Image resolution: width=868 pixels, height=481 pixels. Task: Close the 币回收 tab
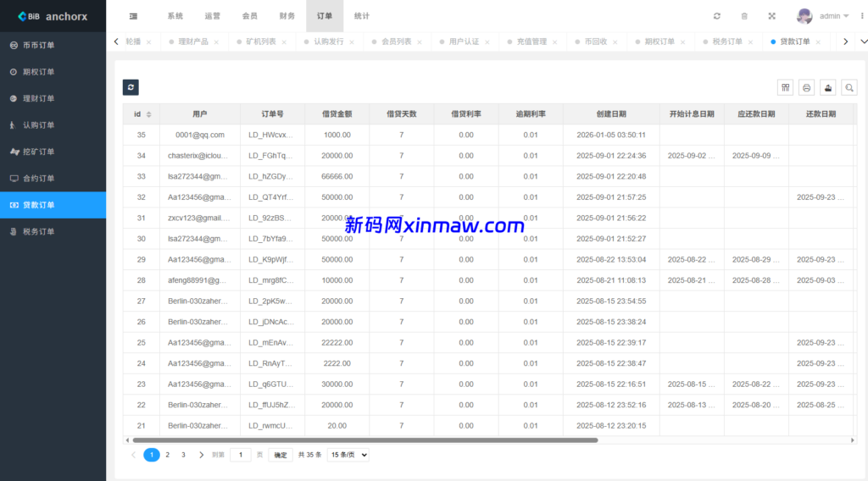click(615, 42)
